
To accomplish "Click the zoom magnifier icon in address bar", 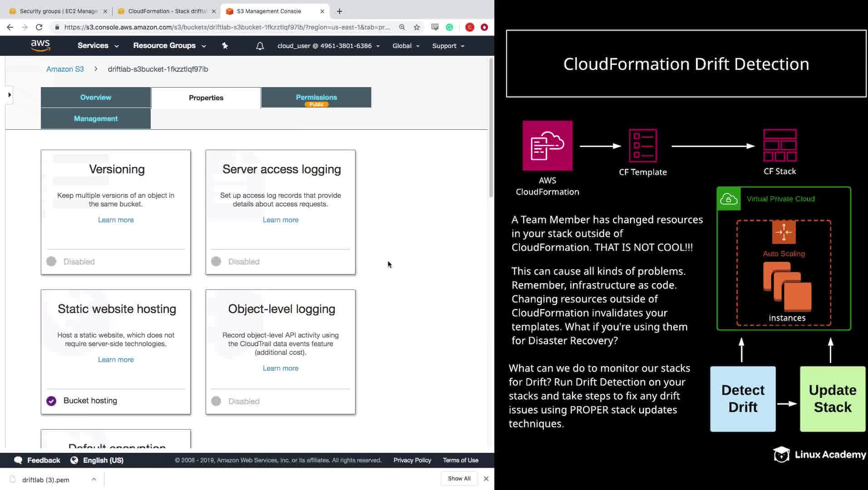I will (402, 27).
